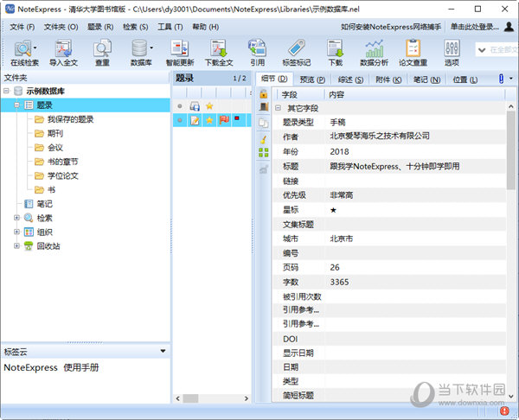The image size is (519, 420).
Task: Click the broom clean icon in the detail sidebar
Action: [x=264, y=139]
